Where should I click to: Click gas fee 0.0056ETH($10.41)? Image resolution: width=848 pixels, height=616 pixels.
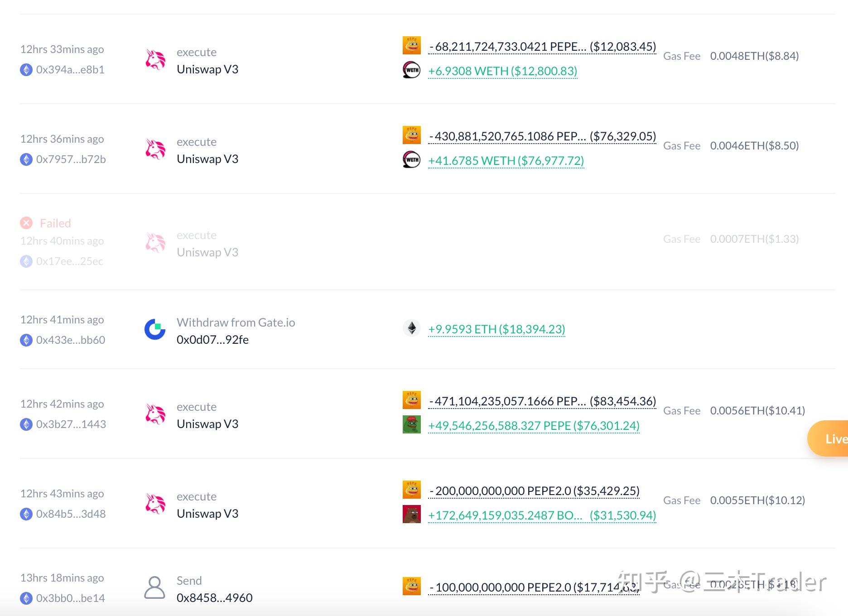tap(757, 411)
